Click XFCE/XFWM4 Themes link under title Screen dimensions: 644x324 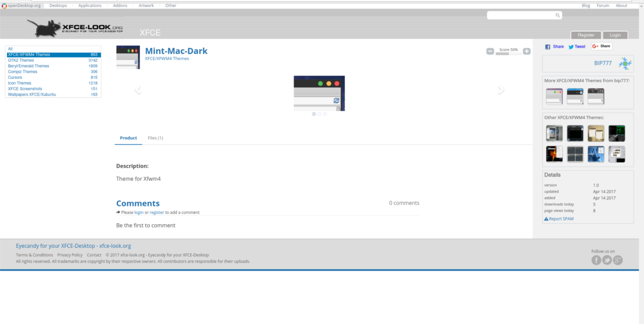tap(167, 58)
